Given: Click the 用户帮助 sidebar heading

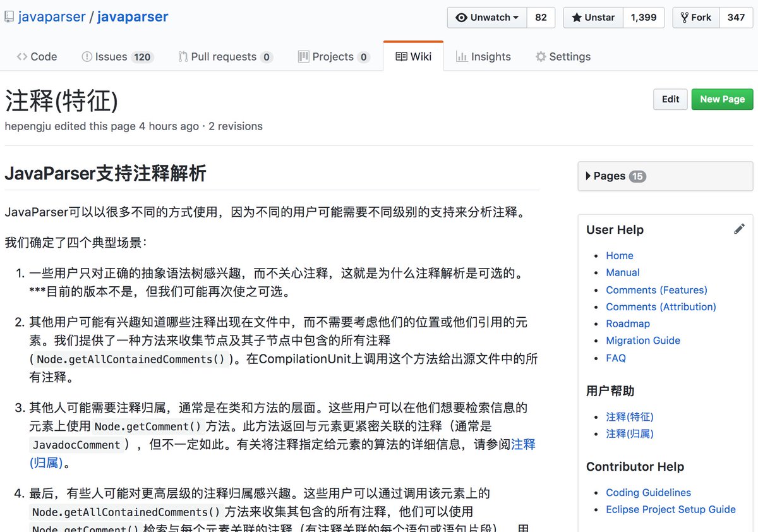Looking at the screenshot, I should tap(610, 391).
